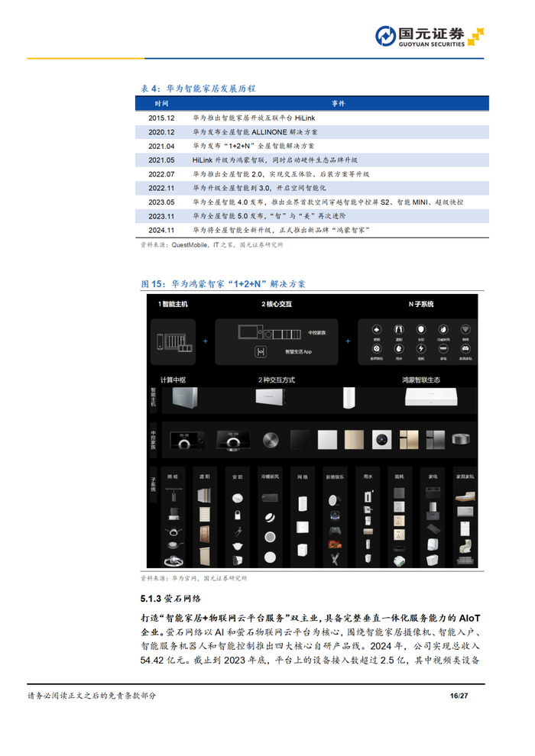The height and width of the screenshot is (756, 535).
Task: Click the game controller image in 影音娱乐 column
Action: point(335,531)
